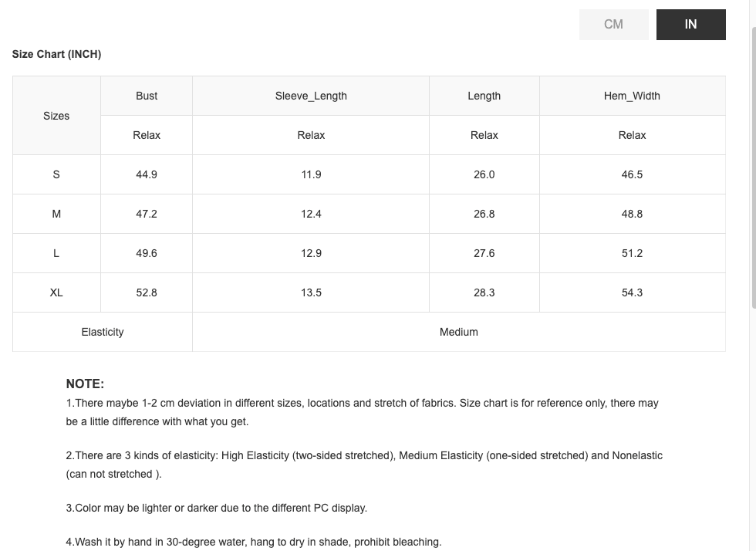Click the NOTE: heading text

85,384
